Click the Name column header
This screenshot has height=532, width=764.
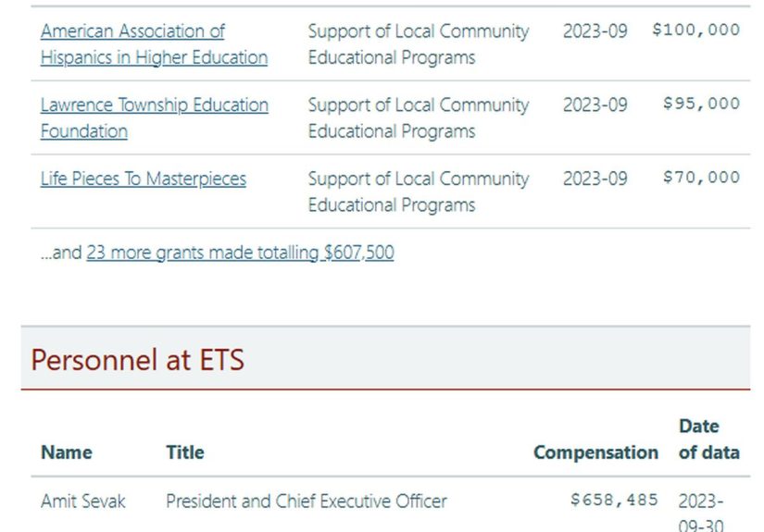coord(67,452)
